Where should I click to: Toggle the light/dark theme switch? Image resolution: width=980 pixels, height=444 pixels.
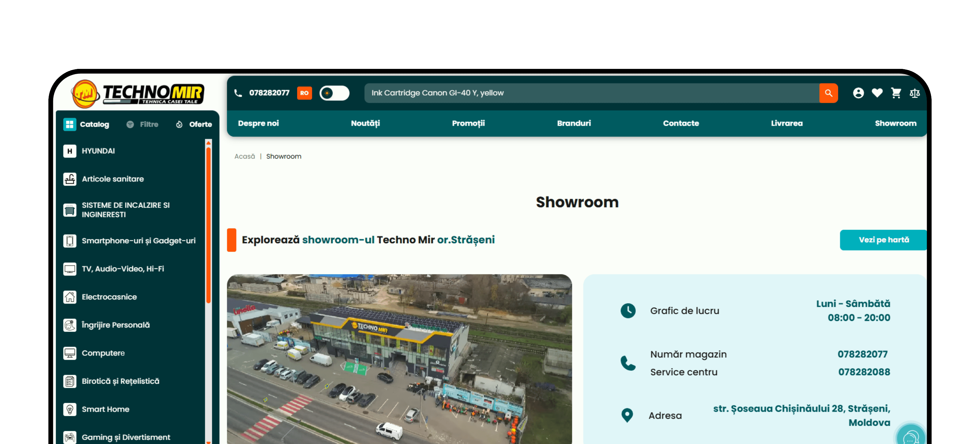[x=334, y=93]
